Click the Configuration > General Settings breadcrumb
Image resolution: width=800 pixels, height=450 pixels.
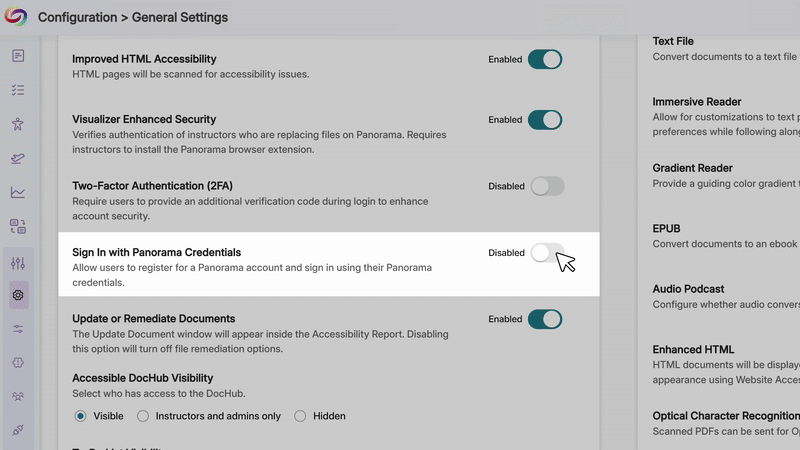[x=133, y=17]
